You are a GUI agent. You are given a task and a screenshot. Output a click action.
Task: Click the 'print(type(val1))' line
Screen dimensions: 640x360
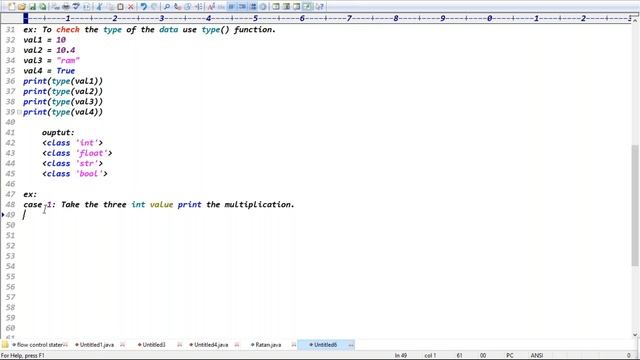pyautogui.click(x=63, y=81)
